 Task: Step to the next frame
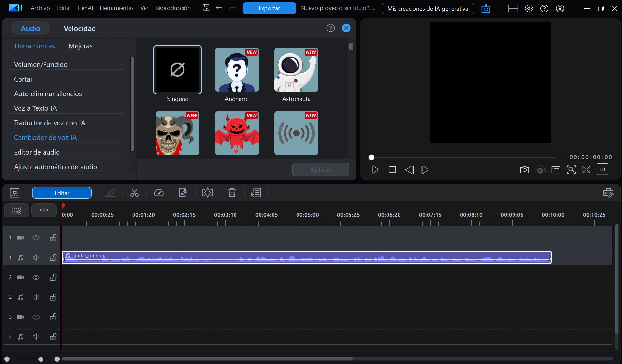tap(425, 169)
